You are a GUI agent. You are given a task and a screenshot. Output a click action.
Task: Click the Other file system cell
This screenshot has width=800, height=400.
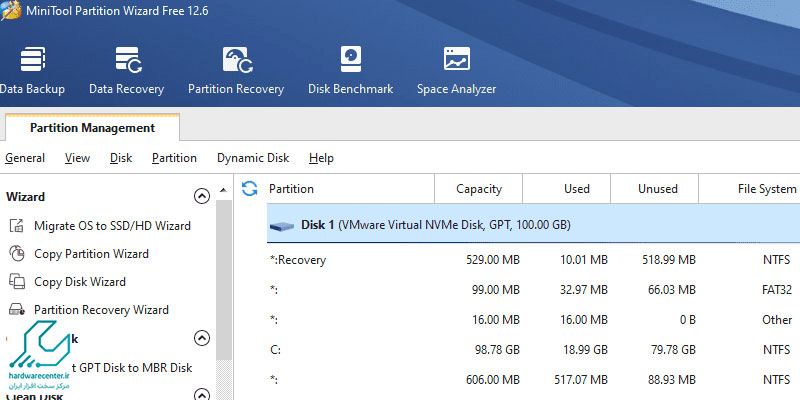click(777, 320)
